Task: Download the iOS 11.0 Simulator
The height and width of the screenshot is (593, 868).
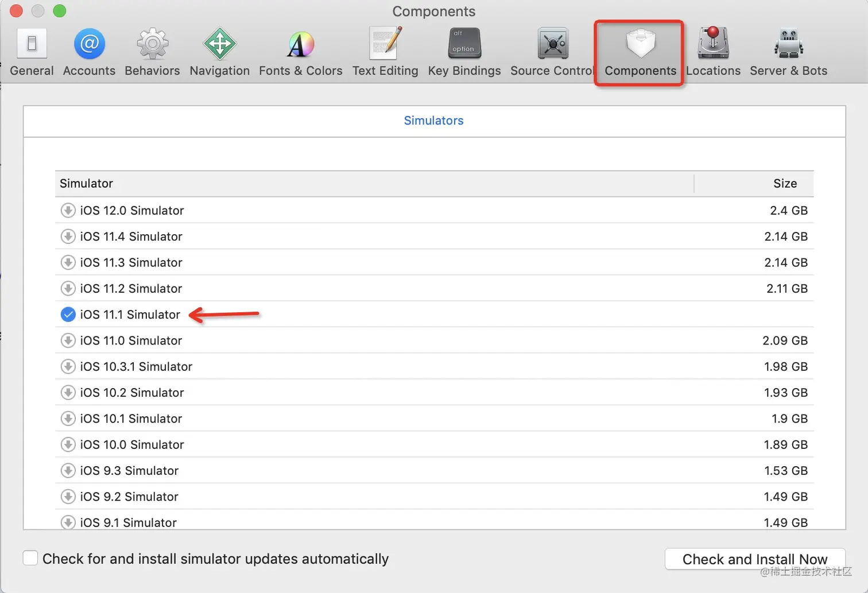Action: point(68,340)
